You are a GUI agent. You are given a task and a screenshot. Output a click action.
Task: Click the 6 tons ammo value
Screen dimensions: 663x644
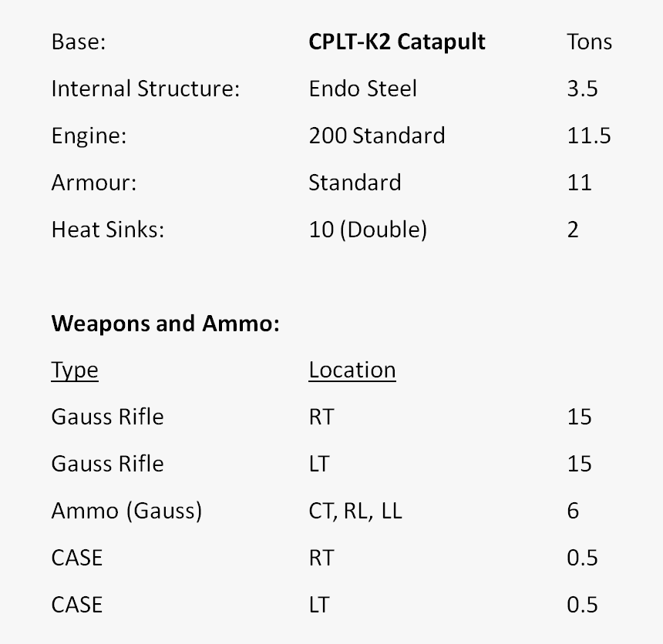tap(572, 511)
